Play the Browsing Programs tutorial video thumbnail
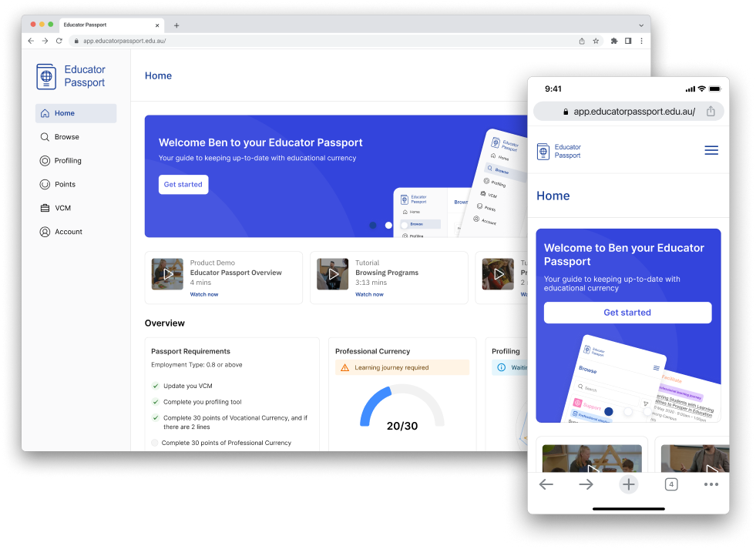756x549 pixels. click(x=333, y=274)
